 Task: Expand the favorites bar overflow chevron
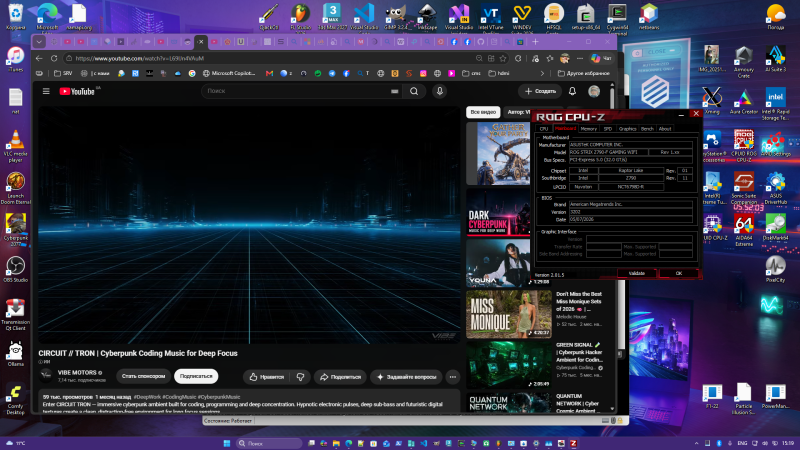pos(542,73)
